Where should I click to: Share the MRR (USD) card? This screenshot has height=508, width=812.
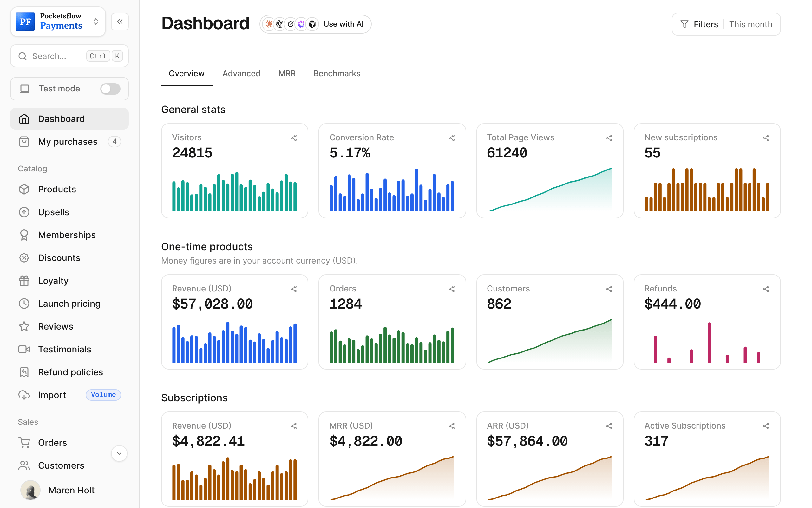click(451, 426)
